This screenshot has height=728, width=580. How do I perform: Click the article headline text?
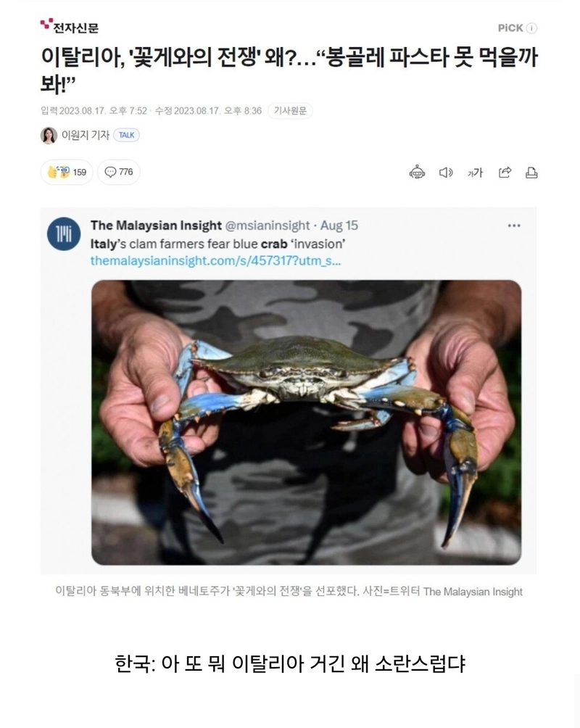(x=289, y=70)
